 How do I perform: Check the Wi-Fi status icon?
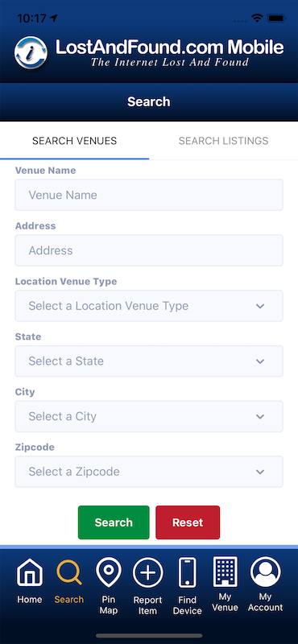coord(257,19)
